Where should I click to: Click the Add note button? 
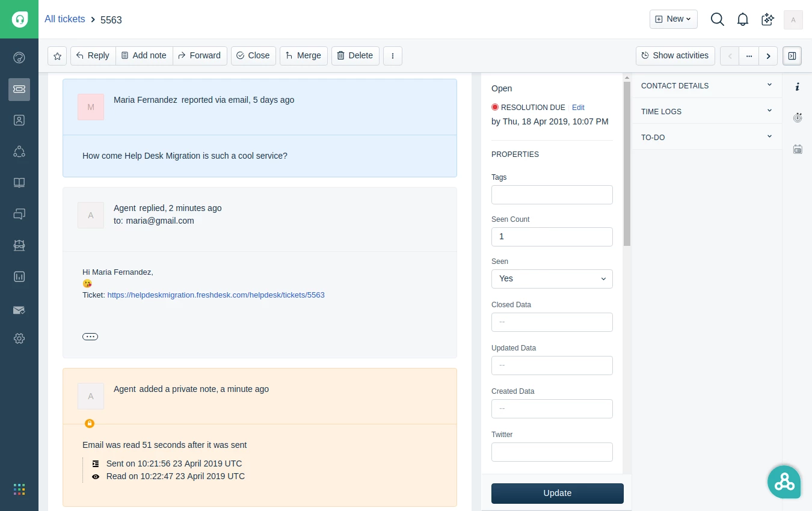[144, 56]
